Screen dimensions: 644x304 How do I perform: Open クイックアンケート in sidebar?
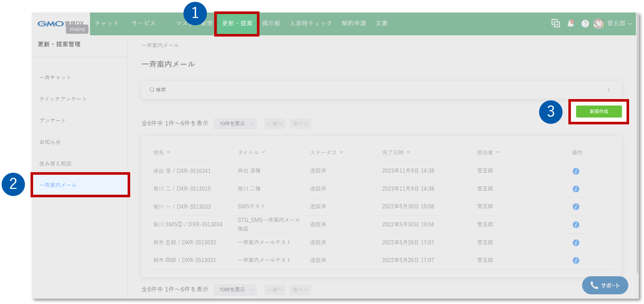click(x=63, y=99)
